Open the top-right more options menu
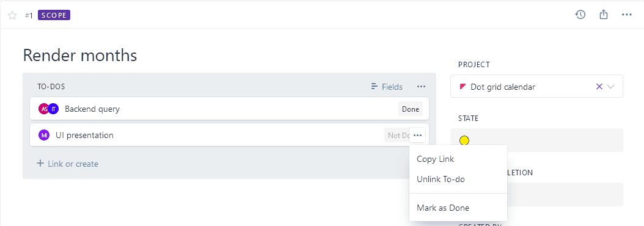644x226 pixels. (626, 15)
